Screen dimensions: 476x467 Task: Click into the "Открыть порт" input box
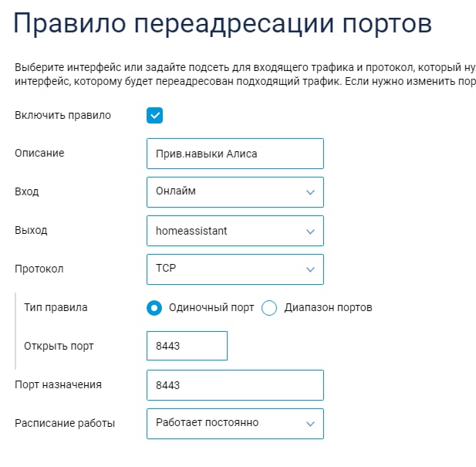[187, 346]
